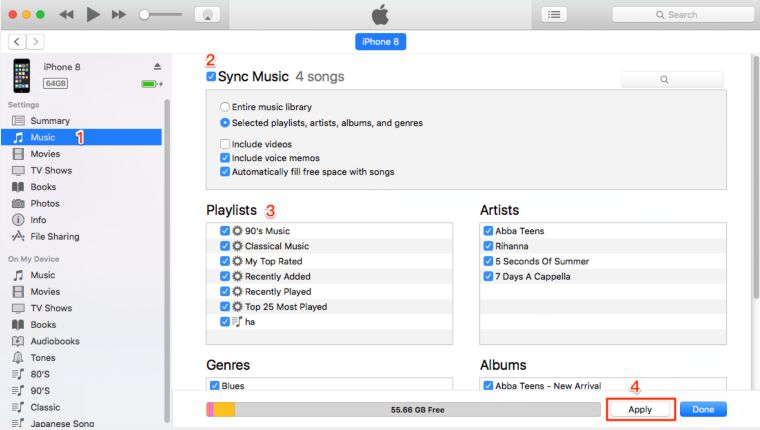Screen dimensions: 760x430
Task: Open Photos in Settings sidebar
Action: (x=45, y=203)
